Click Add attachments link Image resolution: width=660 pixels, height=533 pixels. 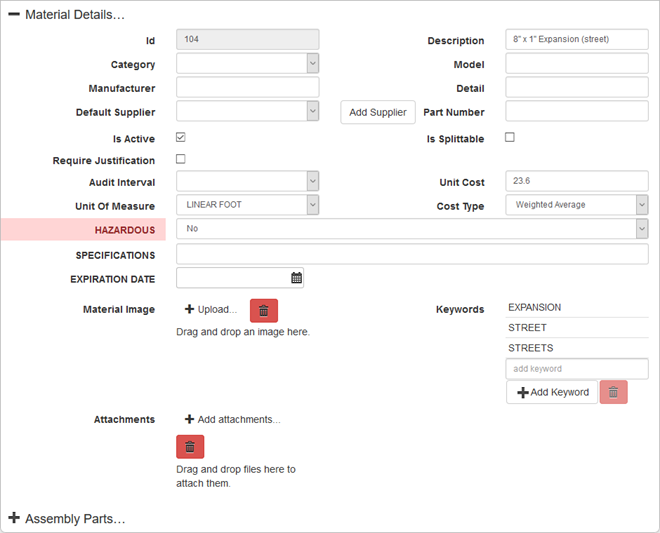[232, 420]
